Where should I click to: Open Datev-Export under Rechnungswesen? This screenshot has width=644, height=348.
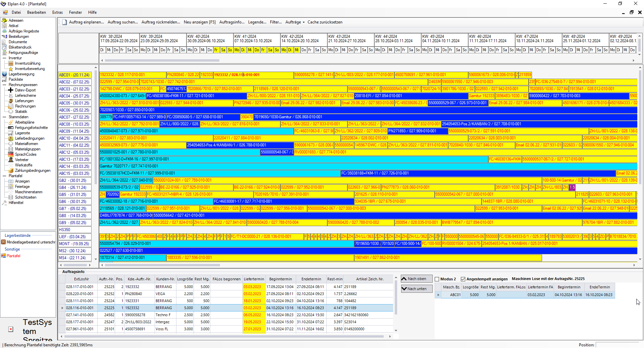tap(25, 90)
